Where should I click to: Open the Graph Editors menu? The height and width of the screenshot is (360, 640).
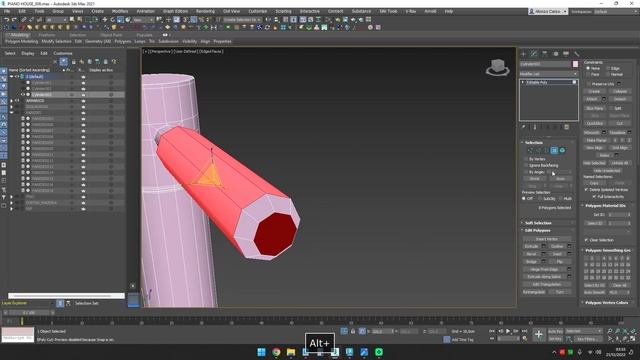click(176, 11)
